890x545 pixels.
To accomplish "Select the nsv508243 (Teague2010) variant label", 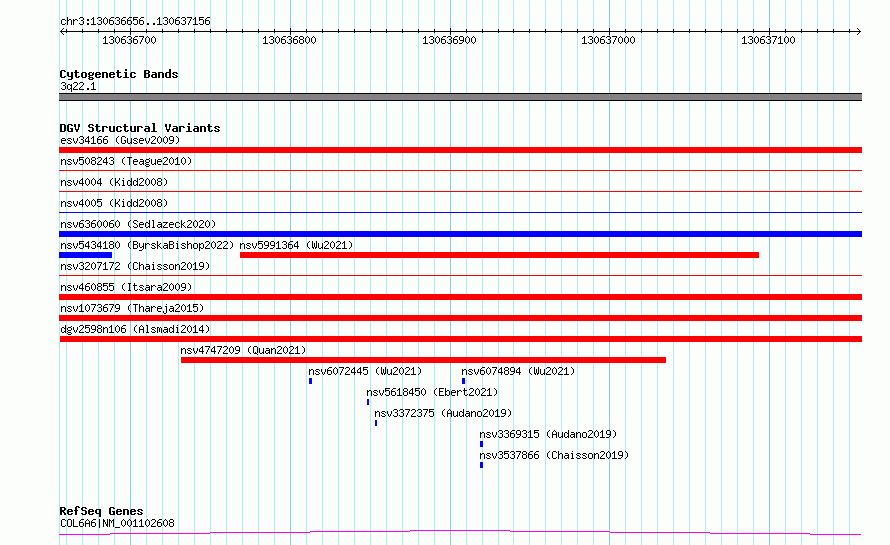I will (126, 161).
